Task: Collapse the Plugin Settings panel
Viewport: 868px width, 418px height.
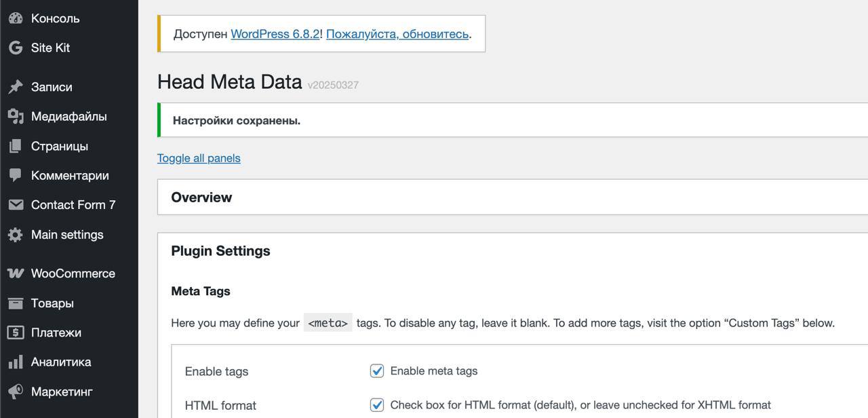Action: (513, 251)
